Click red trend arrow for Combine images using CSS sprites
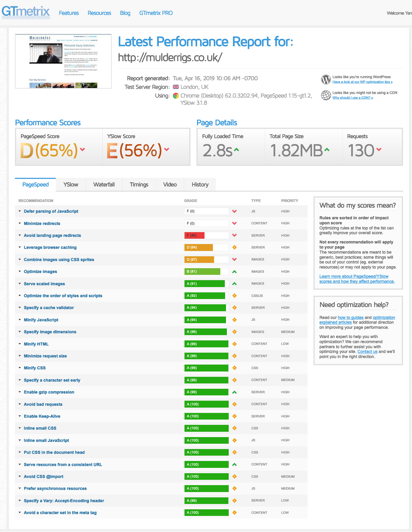This screenshot has height=532, width=412. (234, 259)
